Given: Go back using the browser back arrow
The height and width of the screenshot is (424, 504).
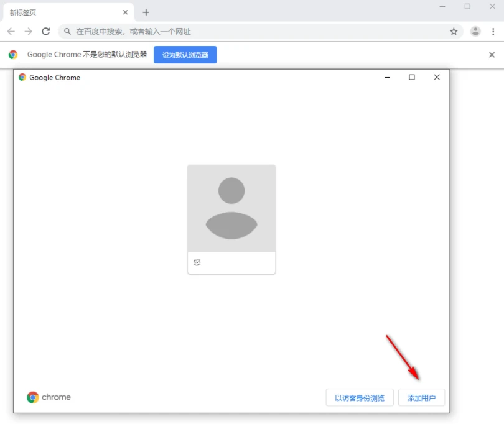Looking at the screenshot, I should click(11, 32).
